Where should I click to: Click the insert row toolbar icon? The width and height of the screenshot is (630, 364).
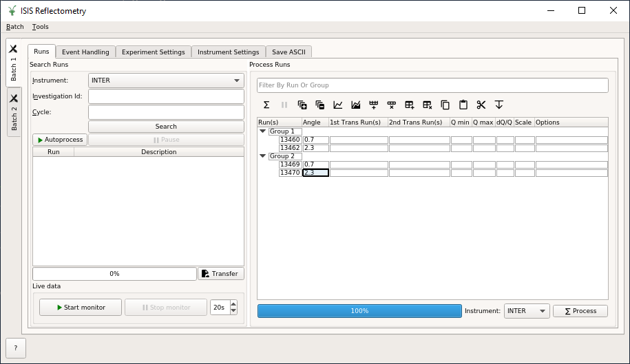tap(374, 105)
